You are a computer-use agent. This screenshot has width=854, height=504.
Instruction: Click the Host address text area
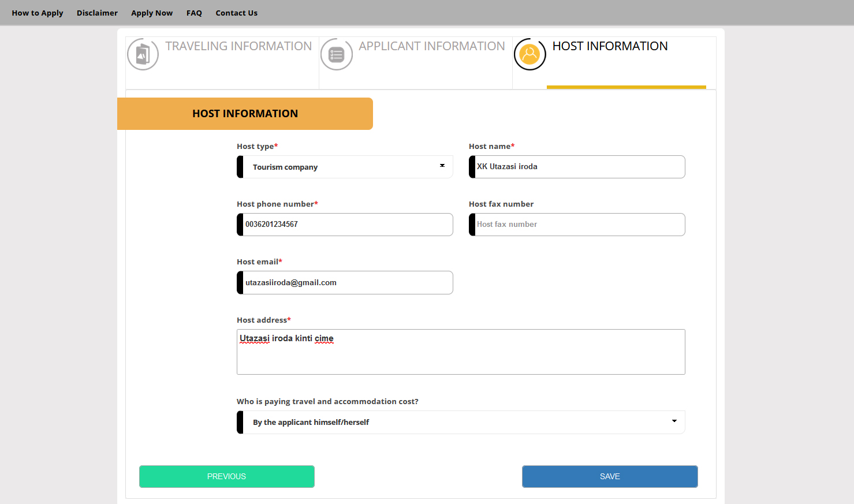(461, 352)
